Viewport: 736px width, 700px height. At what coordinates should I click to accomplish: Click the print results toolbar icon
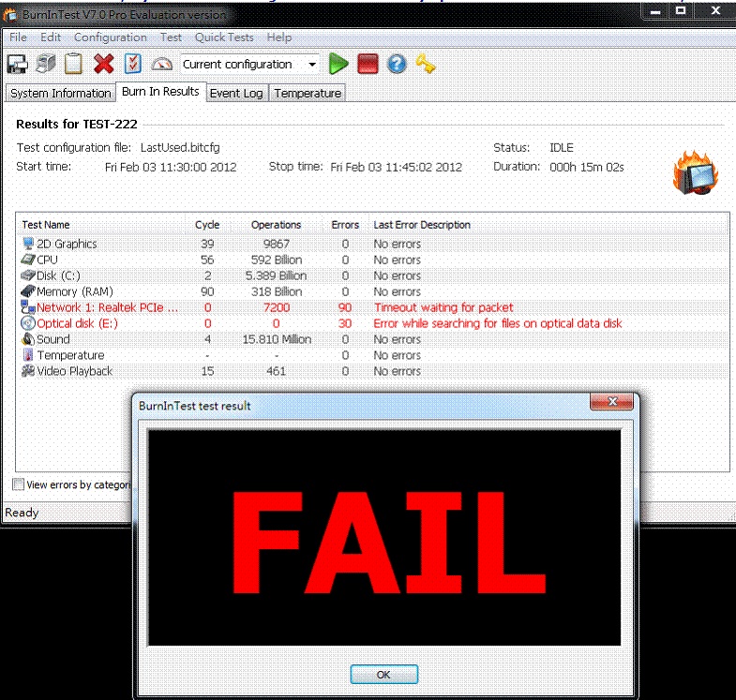tap(46, 65)
